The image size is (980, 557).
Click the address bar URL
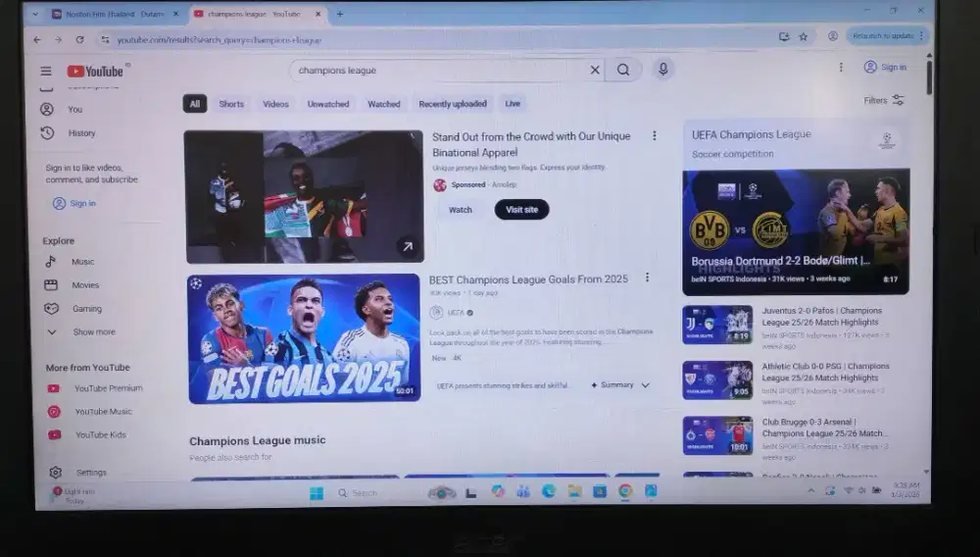[x=219, y=40]
